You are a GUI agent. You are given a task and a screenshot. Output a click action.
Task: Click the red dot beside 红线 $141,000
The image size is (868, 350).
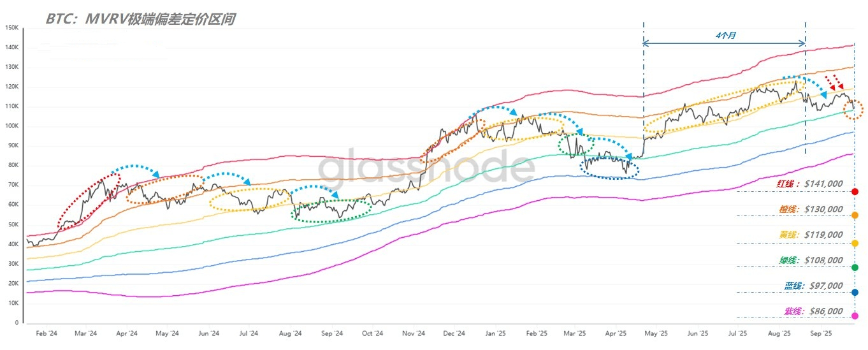855,192
